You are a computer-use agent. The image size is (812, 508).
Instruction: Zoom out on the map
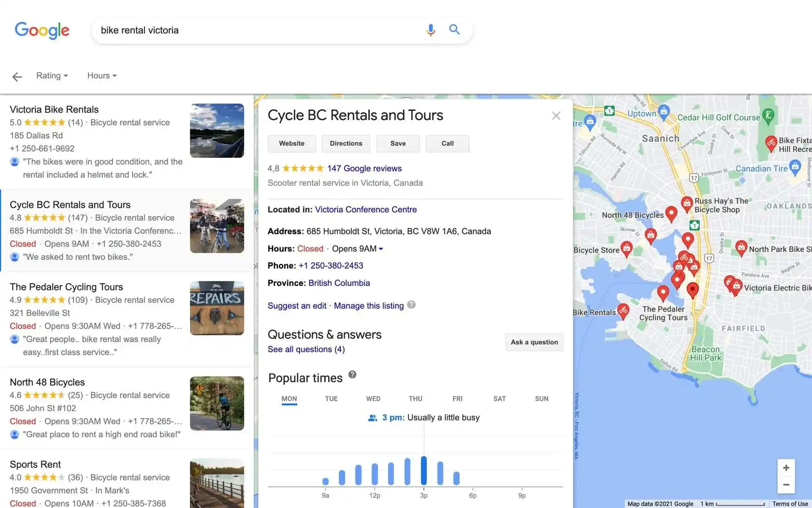pos(786,485)
